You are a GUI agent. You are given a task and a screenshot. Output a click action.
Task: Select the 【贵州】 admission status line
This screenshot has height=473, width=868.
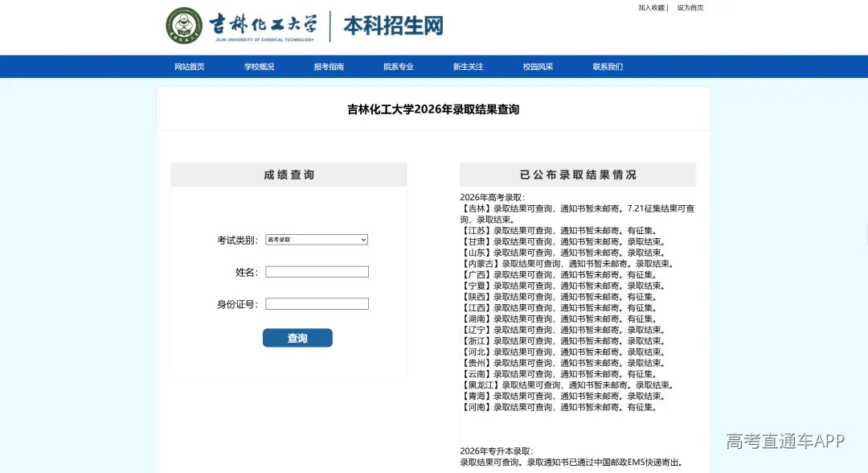click(x=563, y=363)
